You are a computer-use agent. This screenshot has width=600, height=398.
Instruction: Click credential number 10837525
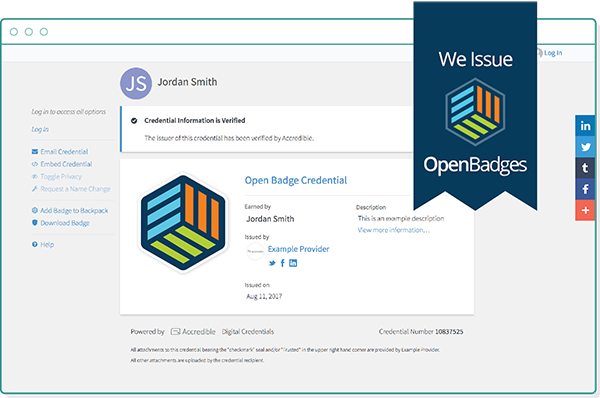[449, 331]
